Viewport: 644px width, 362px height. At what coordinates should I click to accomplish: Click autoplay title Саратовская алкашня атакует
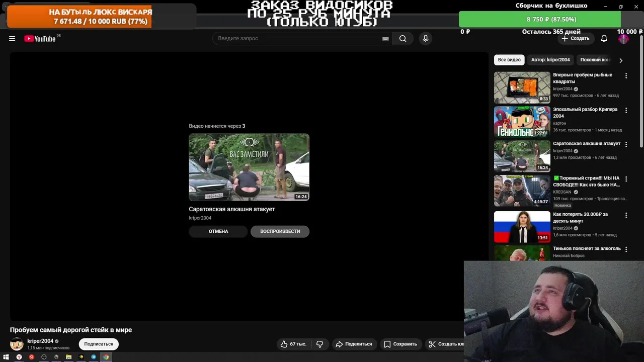(232, 209)
